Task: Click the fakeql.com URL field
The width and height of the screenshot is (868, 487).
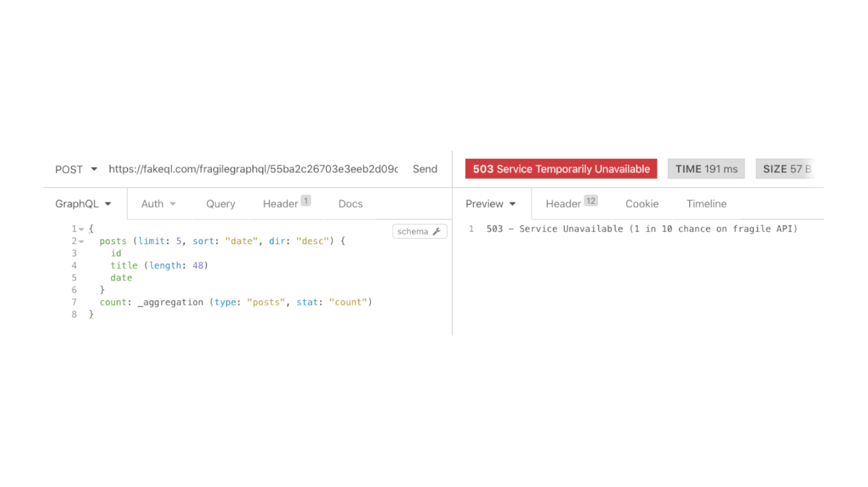Action: point(253,169)
